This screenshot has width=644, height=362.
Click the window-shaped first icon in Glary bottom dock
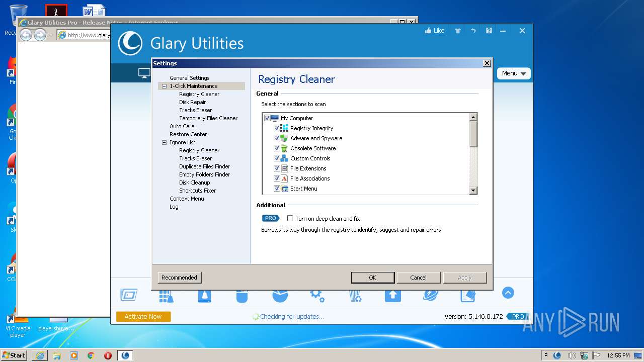coord(129,295)
